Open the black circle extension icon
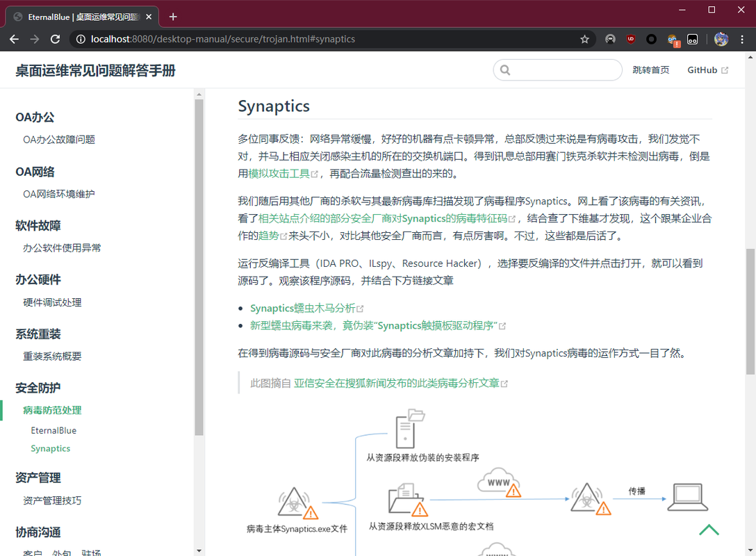The height and width of the screenshot is (556, 756). coord(651,39)
